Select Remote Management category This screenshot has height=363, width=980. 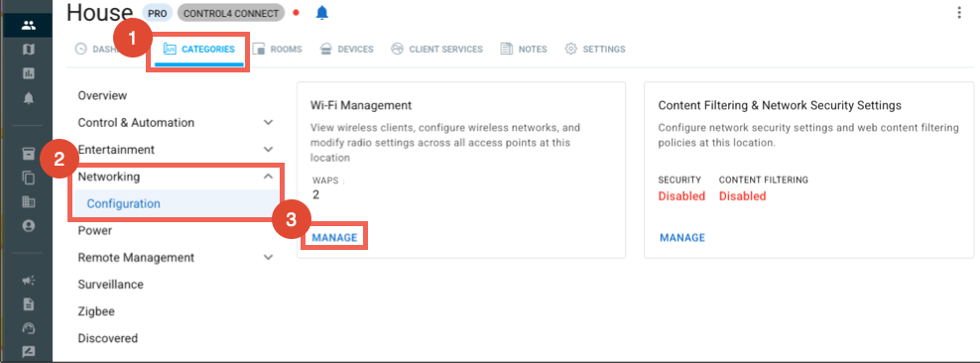136,258
